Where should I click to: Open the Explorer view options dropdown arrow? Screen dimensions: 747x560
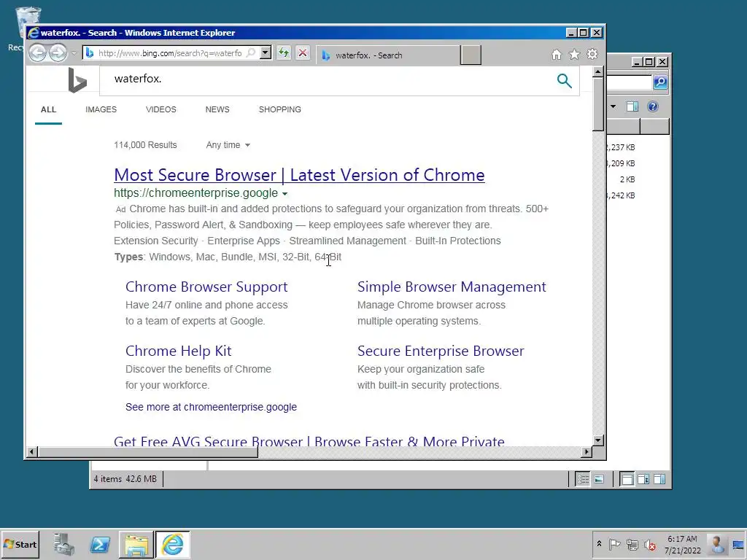click(613, 106)
